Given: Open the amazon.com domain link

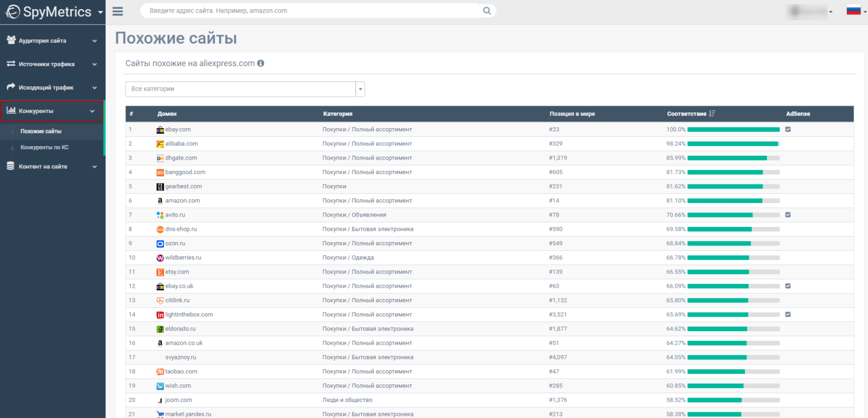Looking at the screenshot, I should click(x=183, y=201).
